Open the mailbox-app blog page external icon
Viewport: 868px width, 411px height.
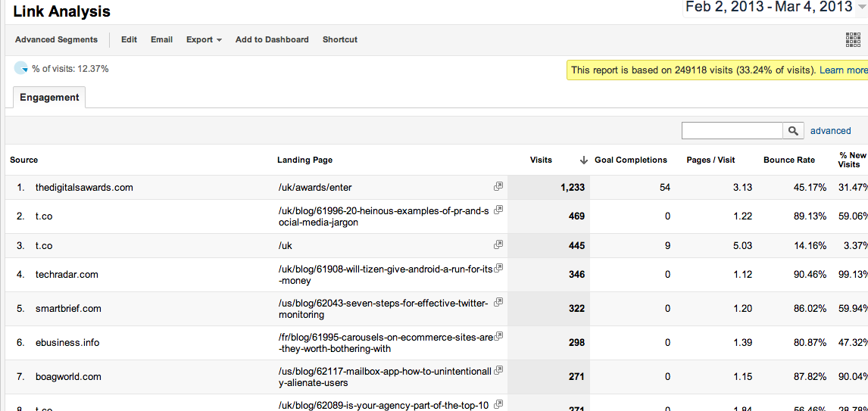click(x=498, y=370)
